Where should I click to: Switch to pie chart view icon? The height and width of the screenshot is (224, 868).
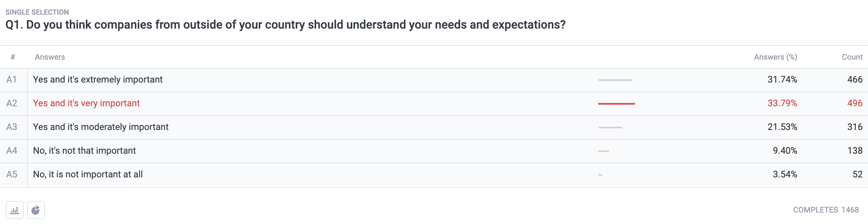click(36, 210)
